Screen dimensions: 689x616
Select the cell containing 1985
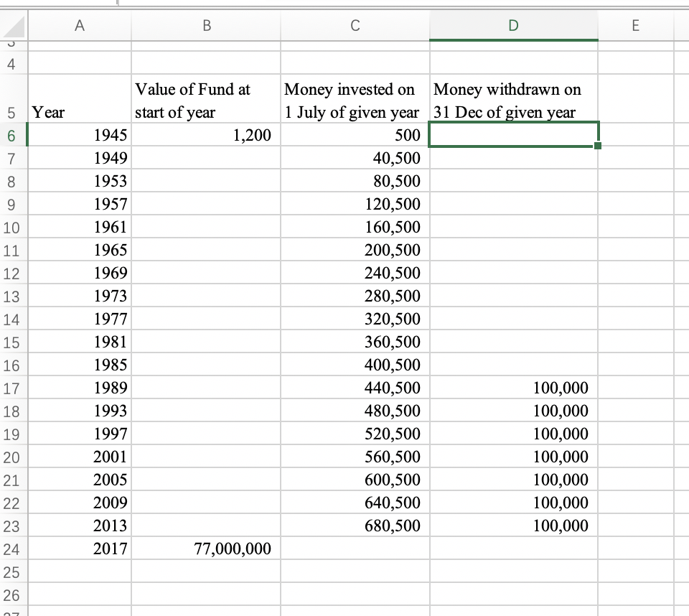click(x=80, y=365)
